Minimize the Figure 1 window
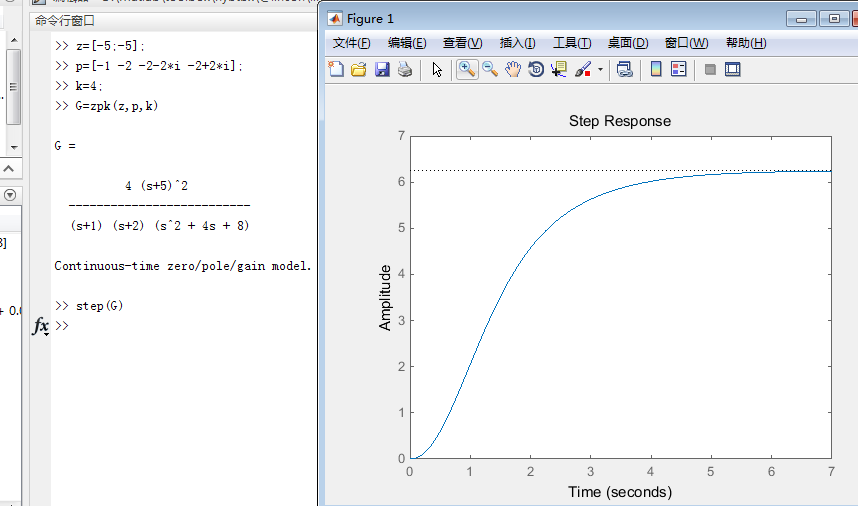 coord(802,19)
